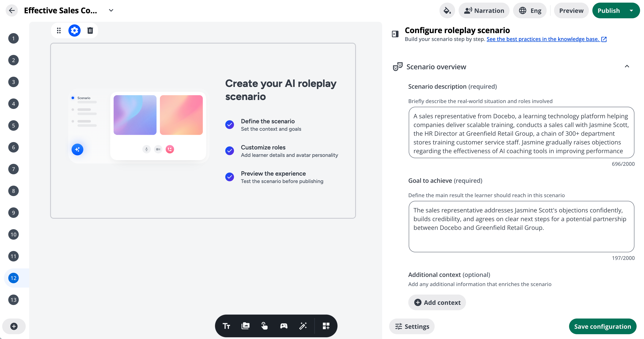The width and height of the screenshot is (644, 339).
Task: Click Save configuration
Action: 603,326
